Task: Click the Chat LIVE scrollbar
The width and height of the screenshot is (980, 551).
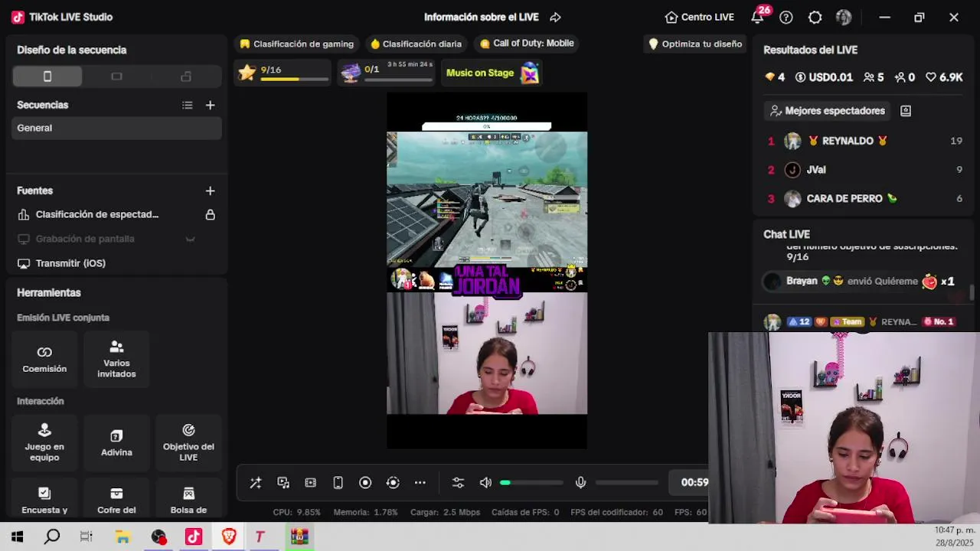Action: coord(972,292)
